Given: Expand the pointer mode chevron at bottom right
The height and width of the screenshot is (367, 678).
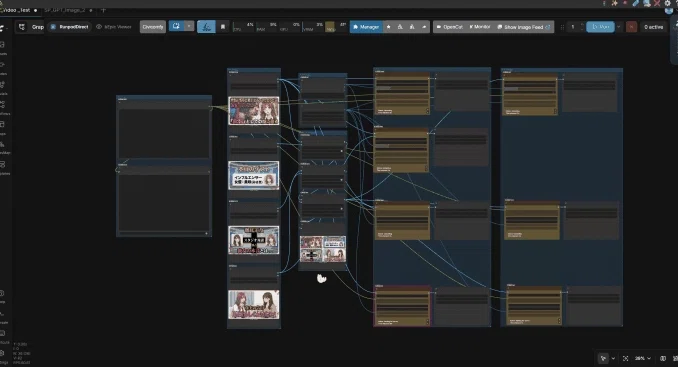Looking at the screenshot, I should pos(613,359).
